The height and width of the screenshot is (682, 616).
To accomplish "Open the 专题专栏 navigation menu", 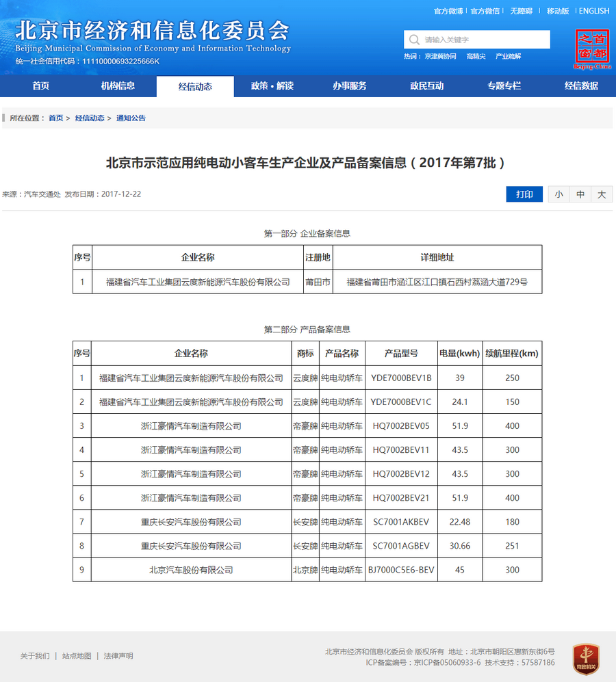I will pos(504,86).
